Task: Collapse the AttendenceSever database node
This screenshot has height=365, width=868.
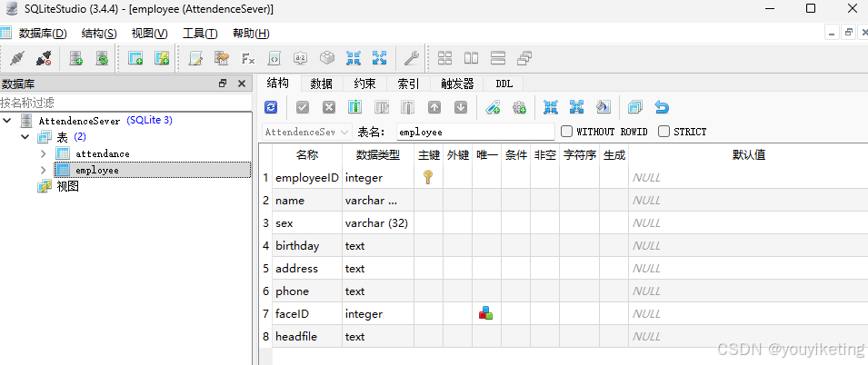Action: coord(7,120)
